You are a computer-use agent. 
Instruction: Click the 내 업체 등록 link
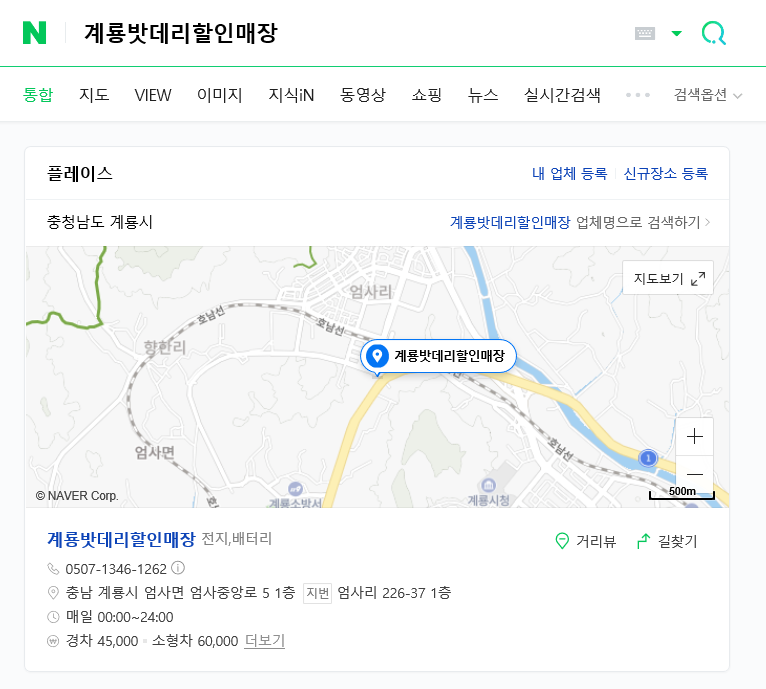(x=569, y=173)
